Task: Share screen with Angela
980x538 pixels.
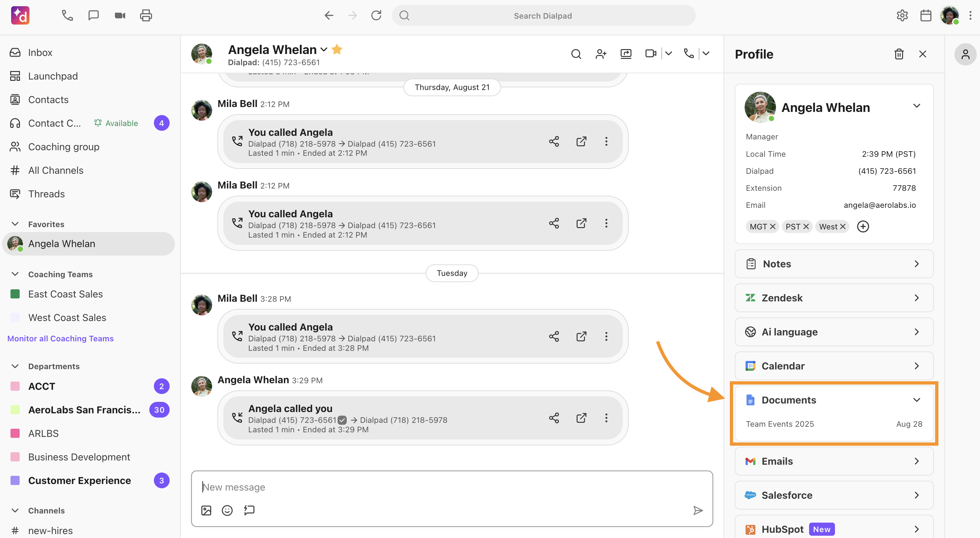Action: pos(626,54)
